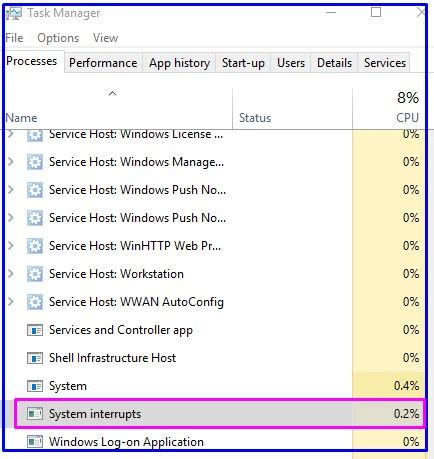Click the Services and Controller app icon
434x459 pixels.
(x=35, y=330)
